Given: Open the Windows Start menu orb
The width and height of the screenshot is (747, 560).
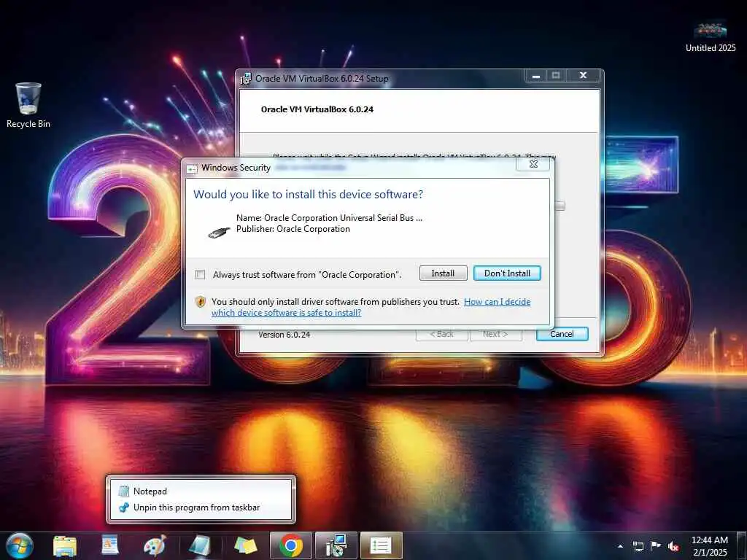Looking at the screenshot, I should tap(20, 545).
